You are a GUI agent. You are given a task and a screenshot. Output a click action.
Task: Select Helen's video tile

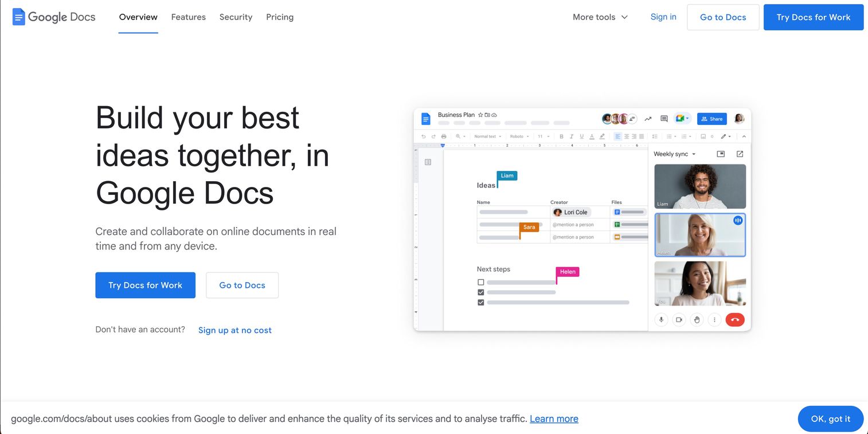[x=700, y=235]
